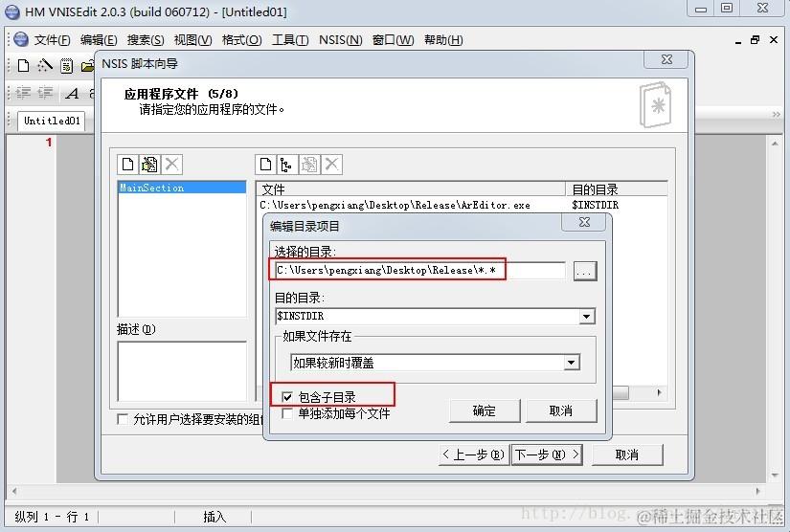Edit the selected section icon

coord(149,164)
